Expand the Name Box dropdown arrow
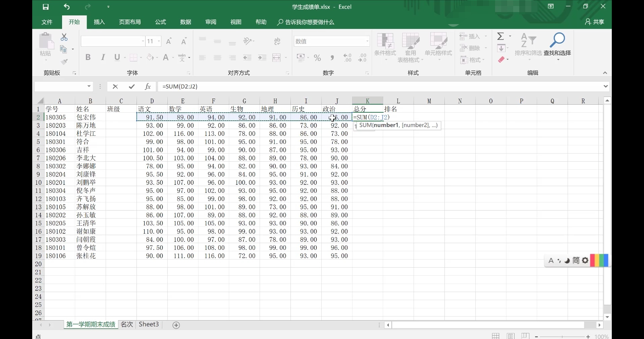Screen dimensions: 644x339 [x=89, y=87]
